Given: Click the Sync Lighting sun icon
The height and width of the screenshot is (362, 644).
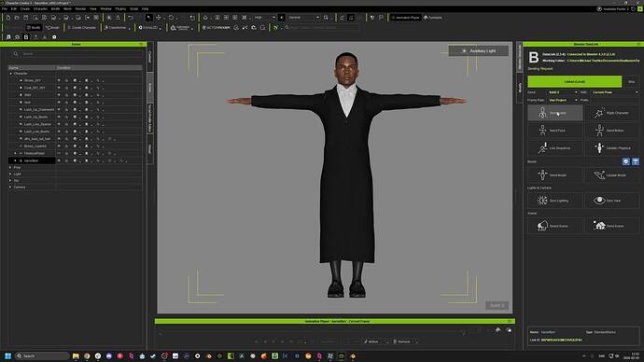Looking at the screenshot, I should [x=542, y=201].
